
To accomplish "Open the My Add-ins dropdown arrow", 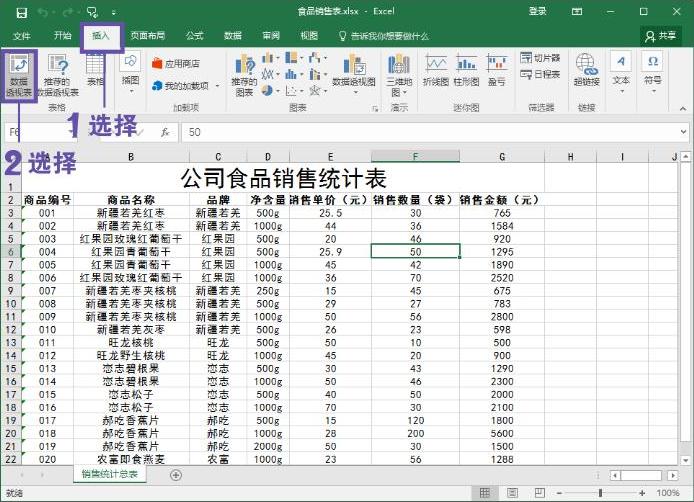I will point(217,86).
